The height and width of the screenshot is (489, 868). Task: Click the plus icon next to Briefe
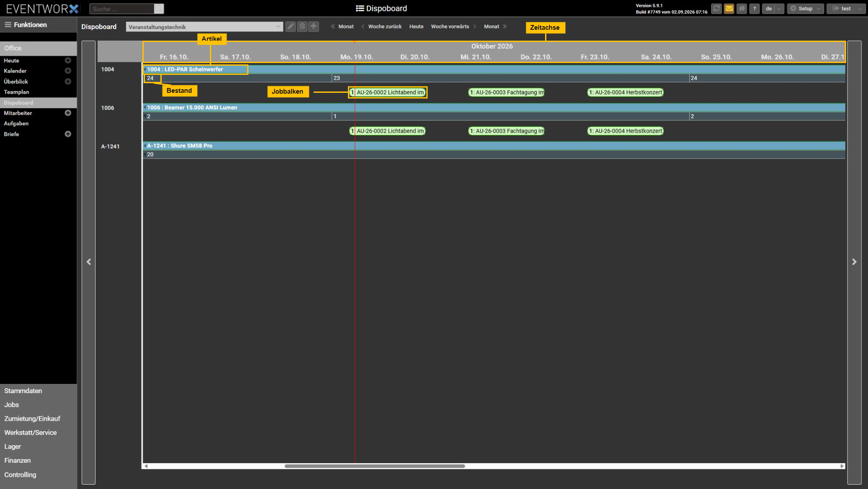pos(68,134)
